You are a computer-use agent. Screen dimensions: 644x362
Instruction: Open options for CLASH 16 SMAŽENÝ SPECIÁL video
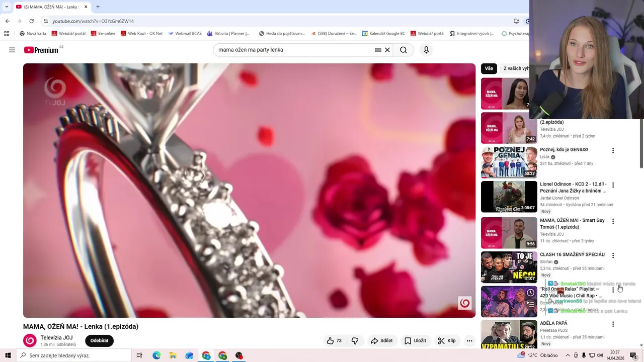[613, 255]
